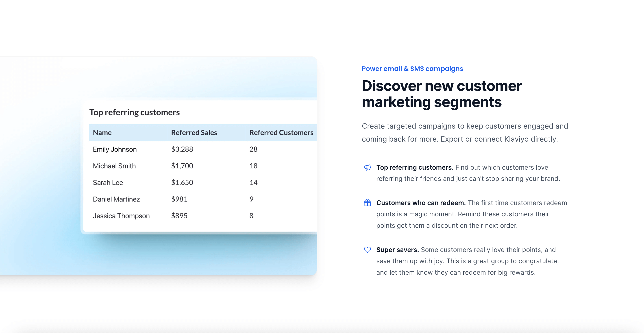Click the heart icon beside Super savers

(367, 250)
